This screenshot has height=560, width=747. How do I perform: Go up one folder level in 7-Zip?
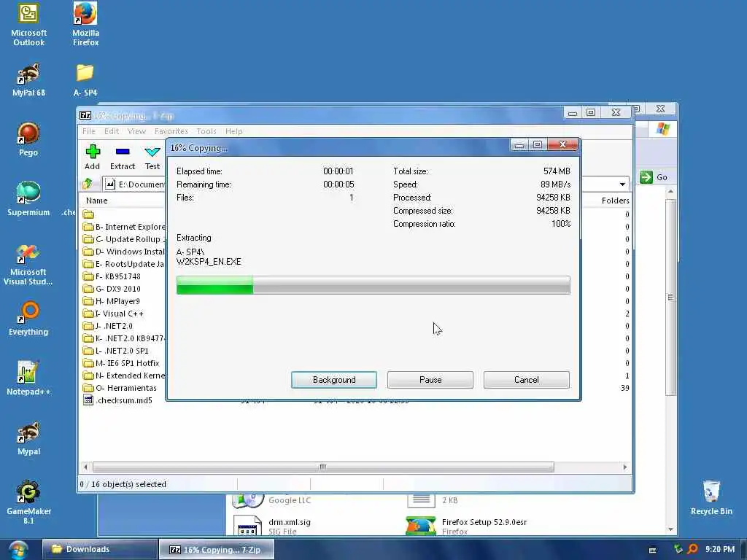point(88,184)
